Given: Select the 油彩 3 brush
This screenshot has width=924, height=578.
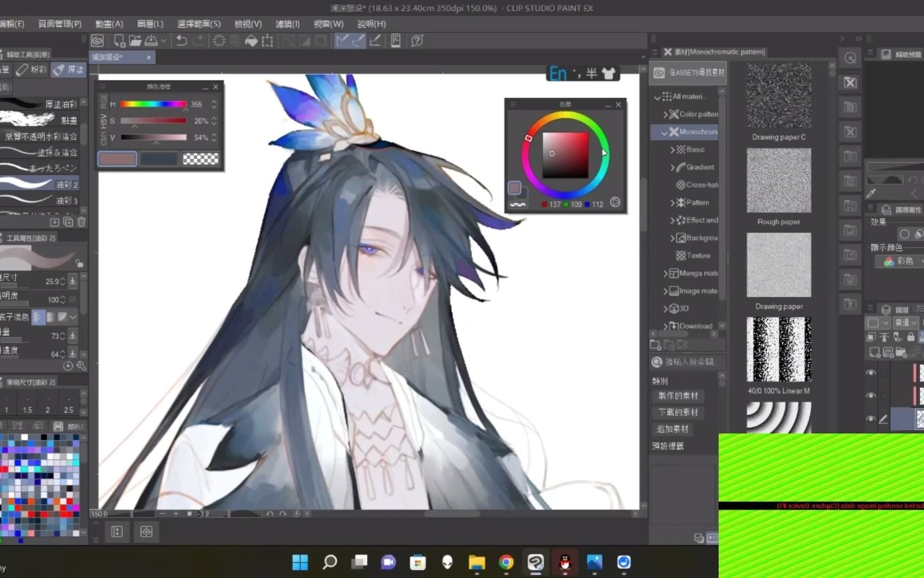Looking at the screenshot, I should (x=40, y=200).
